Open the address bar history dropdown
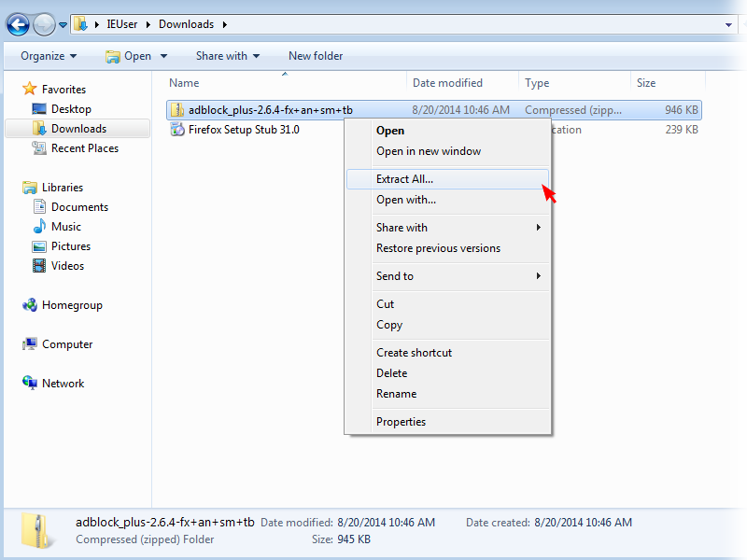This screenshot has width=747, height=560. (728, 25)
